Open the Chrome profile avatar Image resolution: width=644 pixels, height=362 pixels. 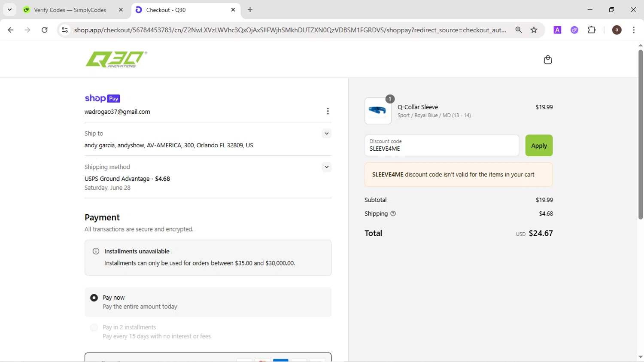[x=617, y=30]
